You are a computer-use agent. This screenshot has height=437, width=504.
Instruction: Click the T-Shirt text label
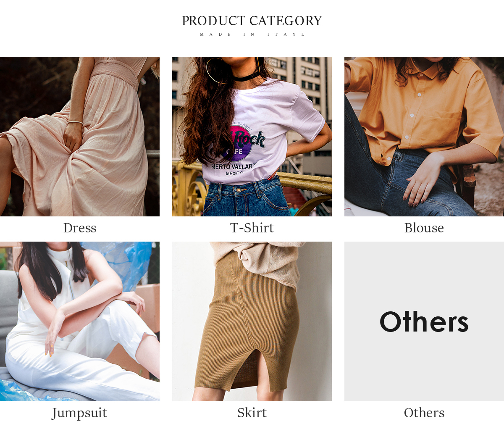point(252,228)
